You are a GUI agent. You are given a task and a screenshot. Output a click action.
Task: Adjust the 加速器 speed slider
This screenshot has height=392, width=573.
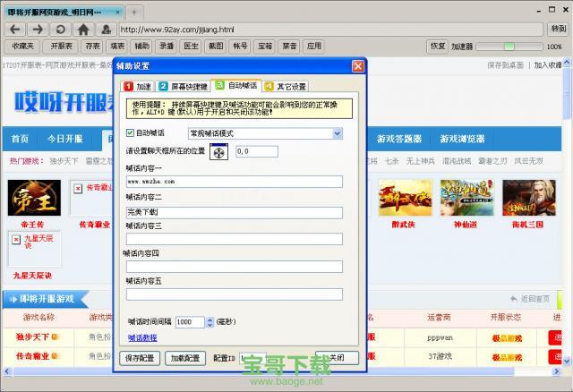pos(509,46)
